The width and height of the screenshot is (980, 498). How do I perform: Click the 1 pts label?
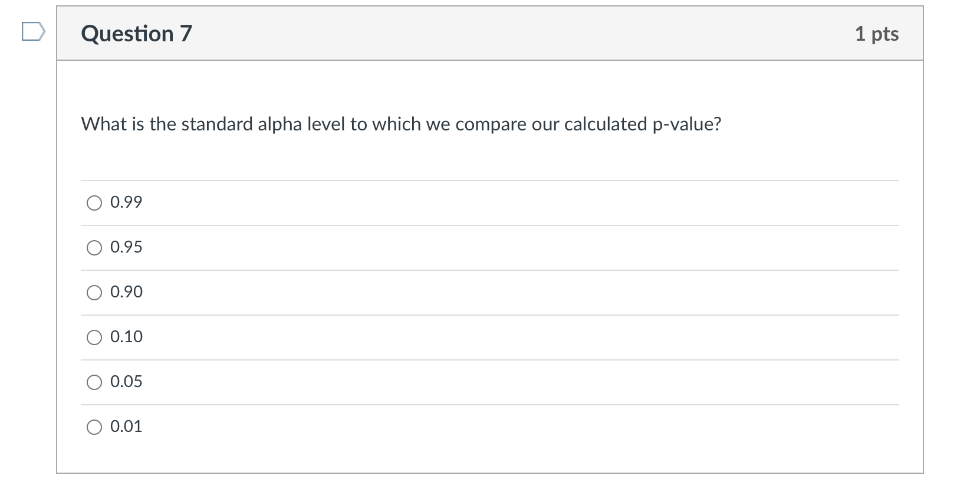coord(877,34)
